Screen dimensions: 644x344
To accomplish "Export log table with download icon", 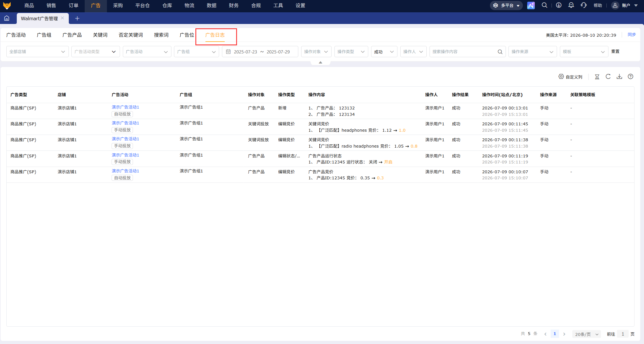I will (x=619, y=77).
